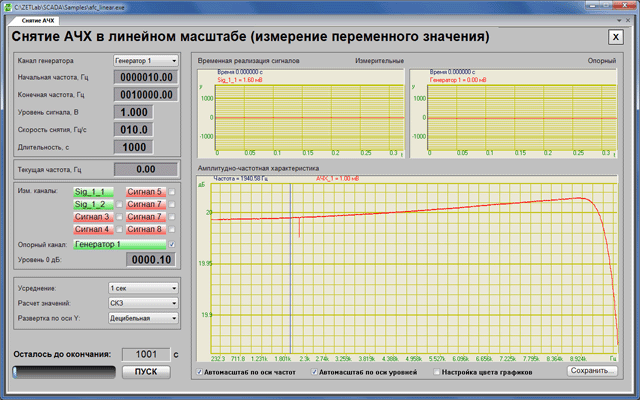Viewport: 640px width, 400px height.
Task: Enable Настройка цвета графиков checkbox
Action: [x=437, y=372]
